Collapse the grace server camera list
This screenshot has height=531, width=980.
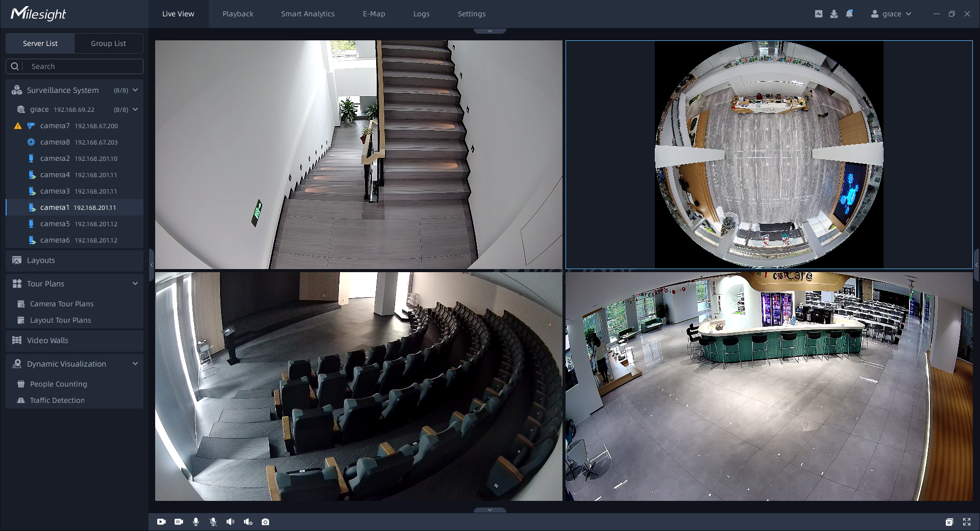(135, 109)
